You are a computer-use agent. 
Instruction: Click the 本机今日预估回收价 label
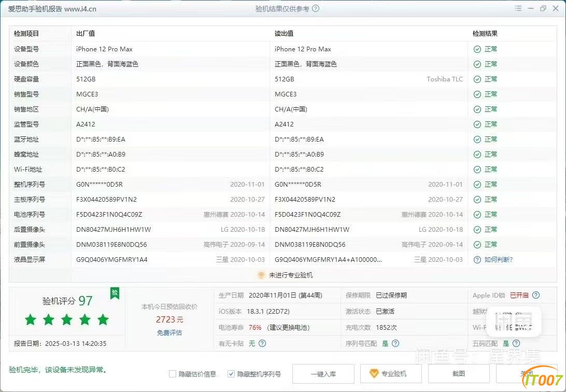[169, 306]
